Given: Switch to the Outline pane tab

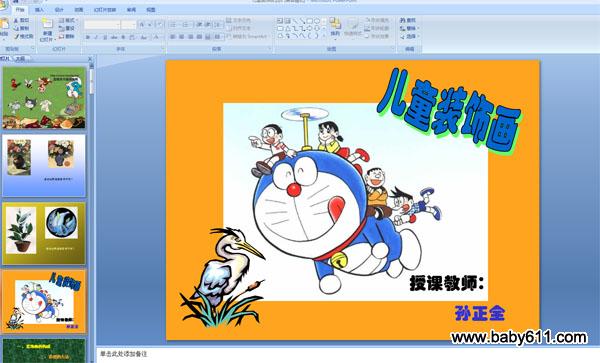Looking at the screenshot, I should coord(20,59).
